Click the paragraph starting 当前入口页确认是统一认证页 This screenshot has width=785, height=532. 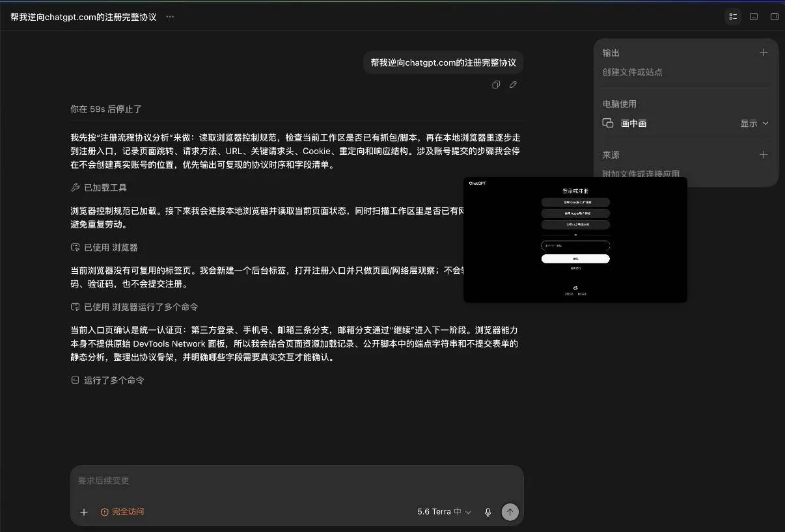294,343
